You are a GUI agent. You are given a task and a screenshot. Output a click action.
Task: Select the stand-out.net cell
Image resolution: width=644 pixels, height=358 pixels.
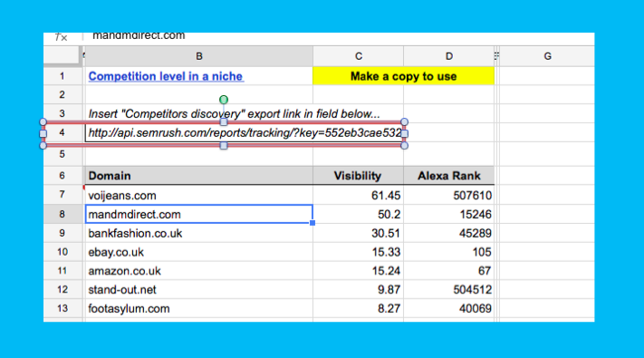(198, 290)
